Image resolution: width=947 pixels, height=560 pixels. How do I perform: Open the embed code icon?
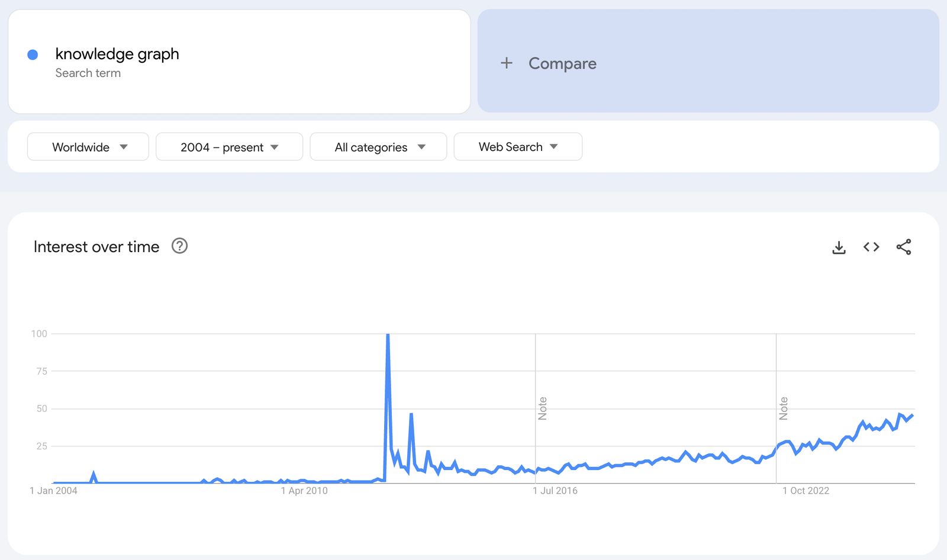(x=871, y=247)
